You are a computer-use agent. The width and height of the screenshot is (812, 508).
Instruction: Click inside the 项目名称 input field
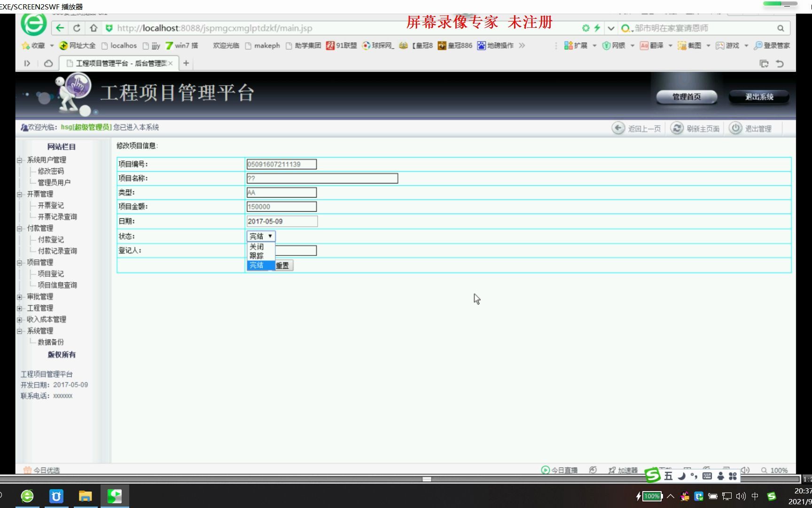coord(322,178)
